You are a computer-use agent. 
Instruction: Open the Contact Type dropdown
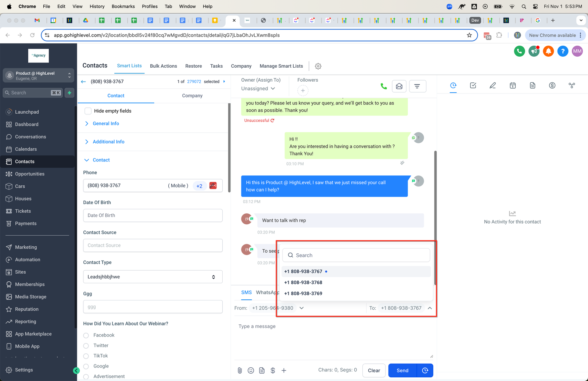pyautogui.click(x=153, y=277)
